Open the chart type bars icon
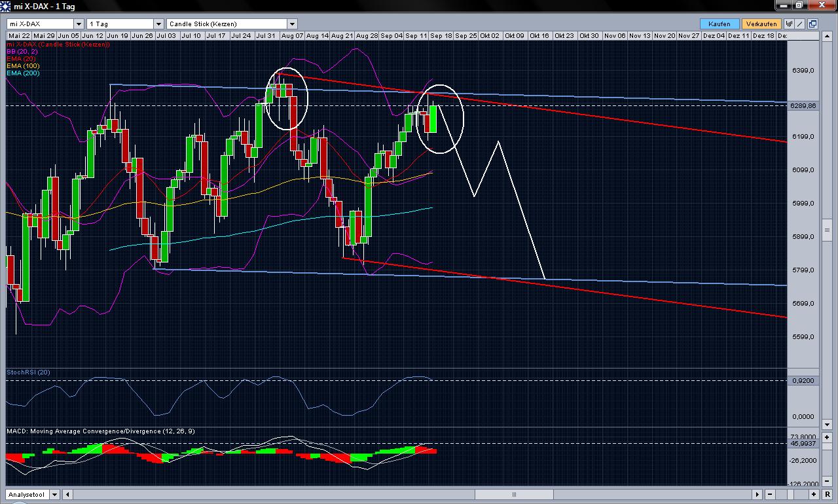Image resolution: width=838 pixels, height=504 pixels. [x=789, y=24]
